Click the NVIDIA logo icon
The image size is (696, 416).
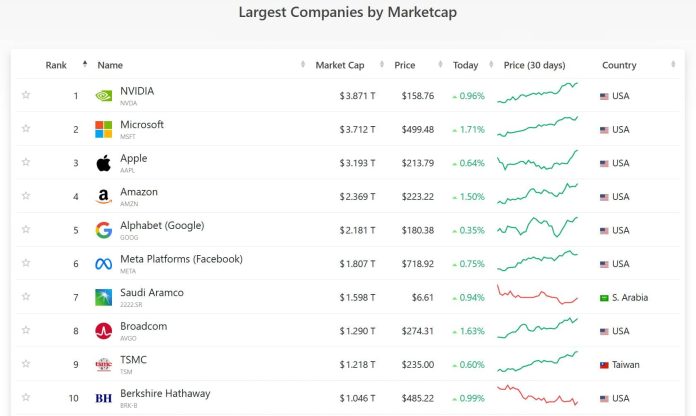[103, 96]
